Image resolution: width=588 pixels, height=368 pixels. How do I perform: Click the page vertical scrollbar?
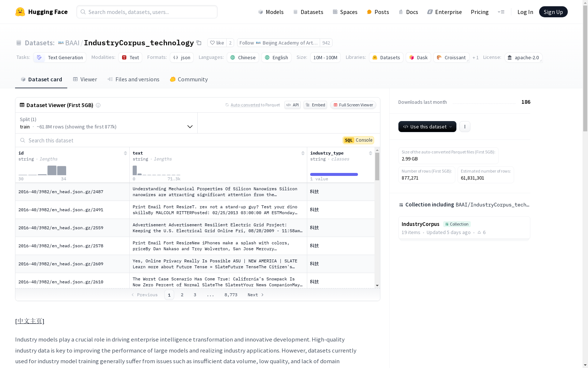pos(585,68)
